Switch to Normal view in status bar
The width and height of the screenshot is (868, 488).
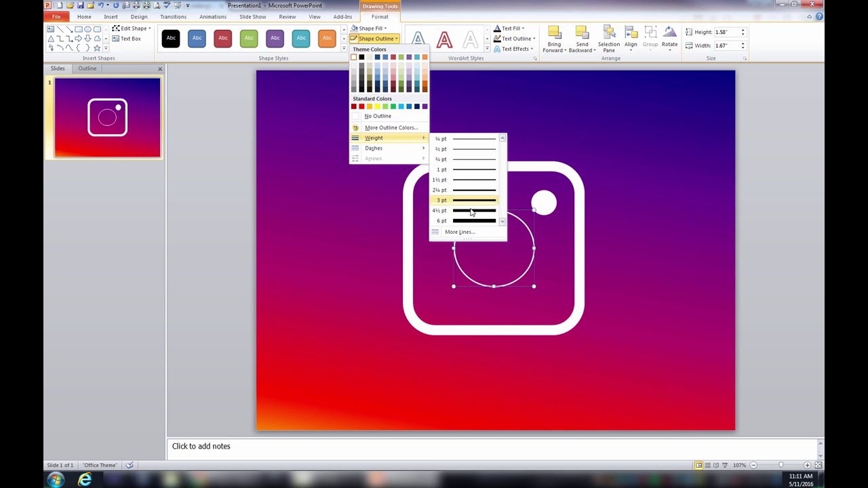click(698, 465)
